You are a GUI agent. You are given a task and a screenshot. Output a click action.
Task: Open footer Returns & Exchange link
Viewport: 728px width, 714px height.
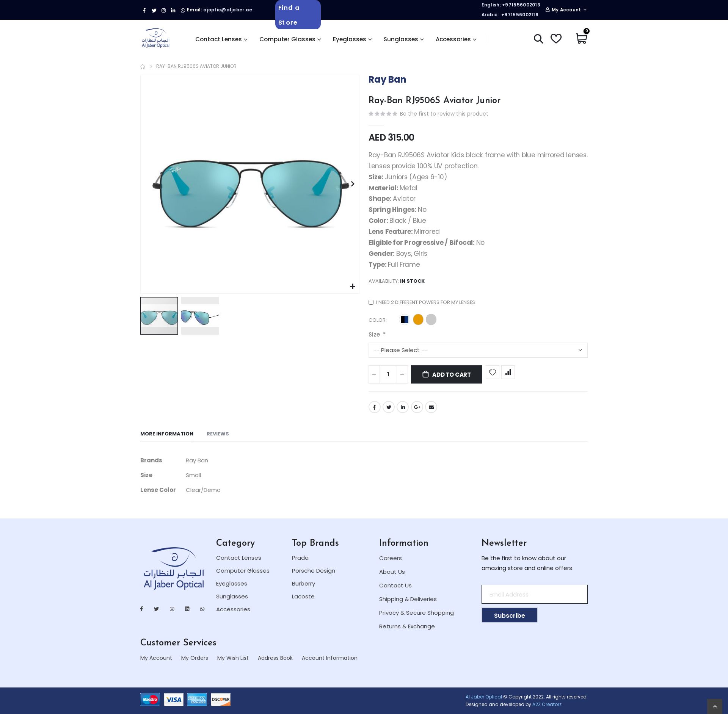(407, 626)
